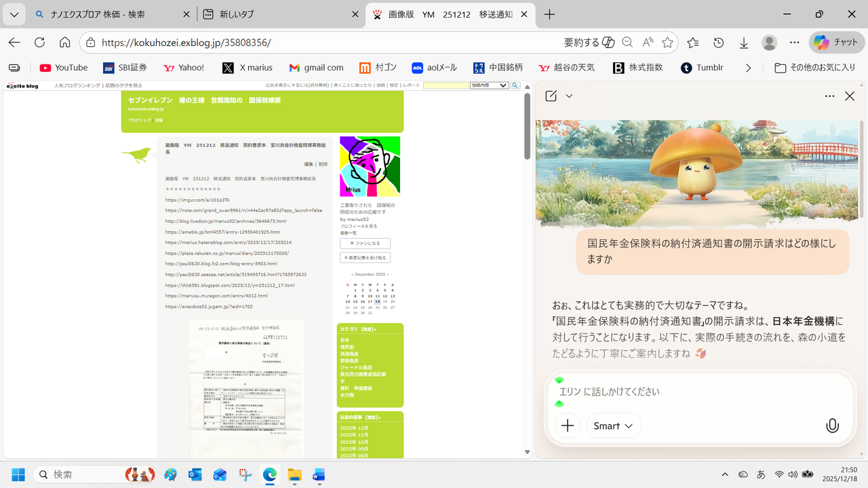Image resolution: width=868 pixels, height=488 pixels.
Task: Open the Favorites list icon
Action: [x=692, y=43]
